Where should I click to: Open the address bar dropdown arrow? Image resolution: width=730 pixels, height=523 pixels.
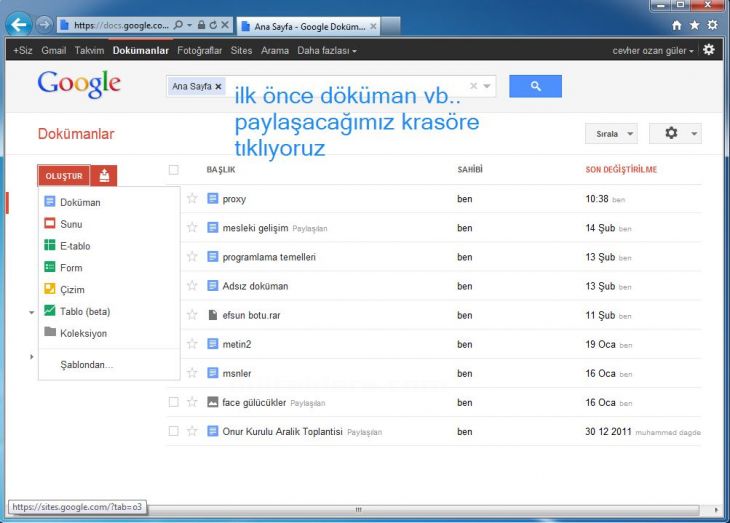189,25
